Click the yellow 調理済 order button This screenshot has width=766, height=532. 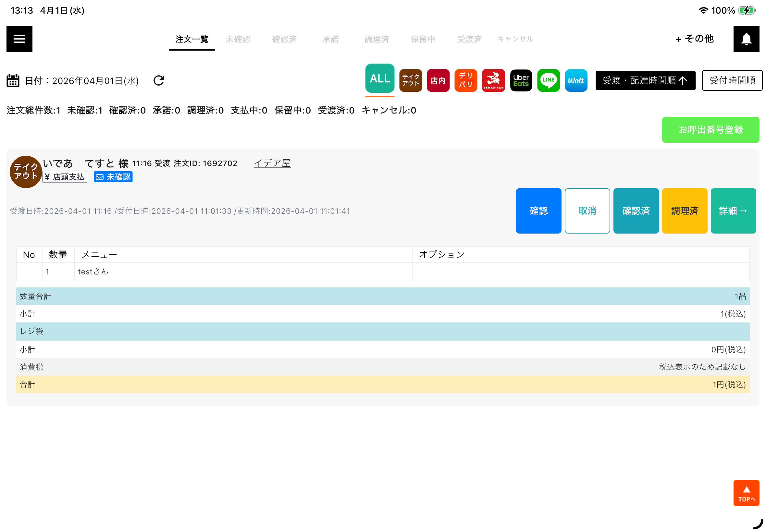tap(685, 211)
